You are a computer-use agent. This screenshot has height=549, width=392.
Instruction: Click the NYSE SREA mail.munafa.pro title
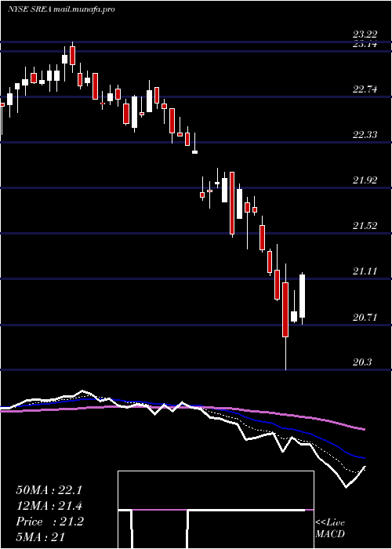(x=61, y=9)
